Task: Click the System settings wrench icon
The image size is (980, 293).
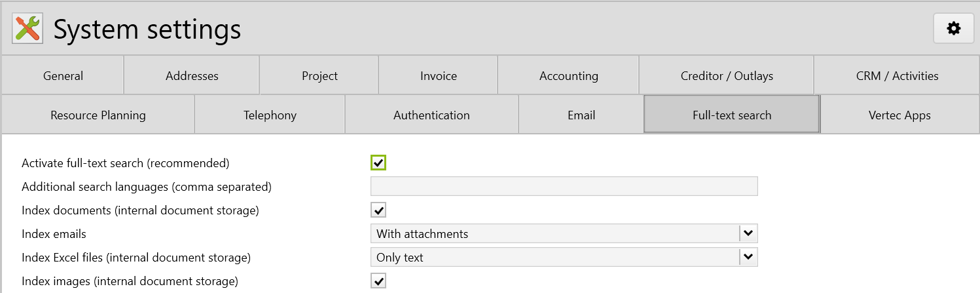Action: [27, 29]
